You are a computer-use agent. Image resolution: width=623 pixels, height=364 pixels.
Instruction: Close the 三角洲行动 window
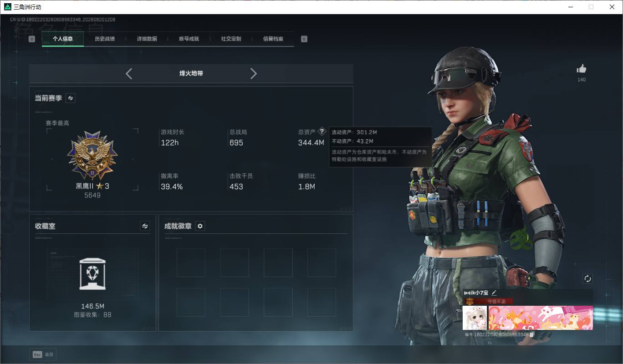point(612,7)
